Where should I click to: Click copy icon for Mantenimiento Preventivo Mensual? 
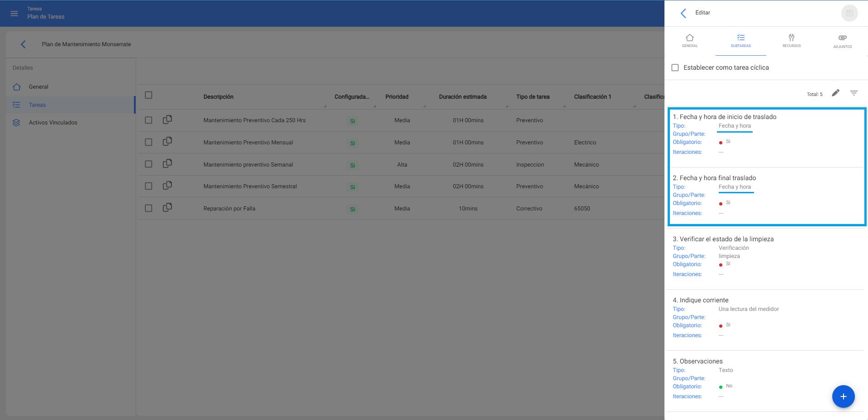coord(167,142)
